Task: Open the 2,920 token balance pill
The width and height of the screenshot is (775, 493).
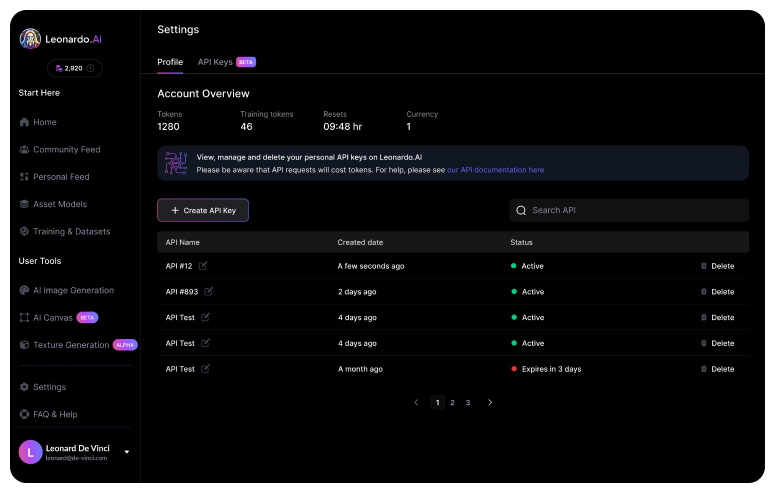Action: 75,68
